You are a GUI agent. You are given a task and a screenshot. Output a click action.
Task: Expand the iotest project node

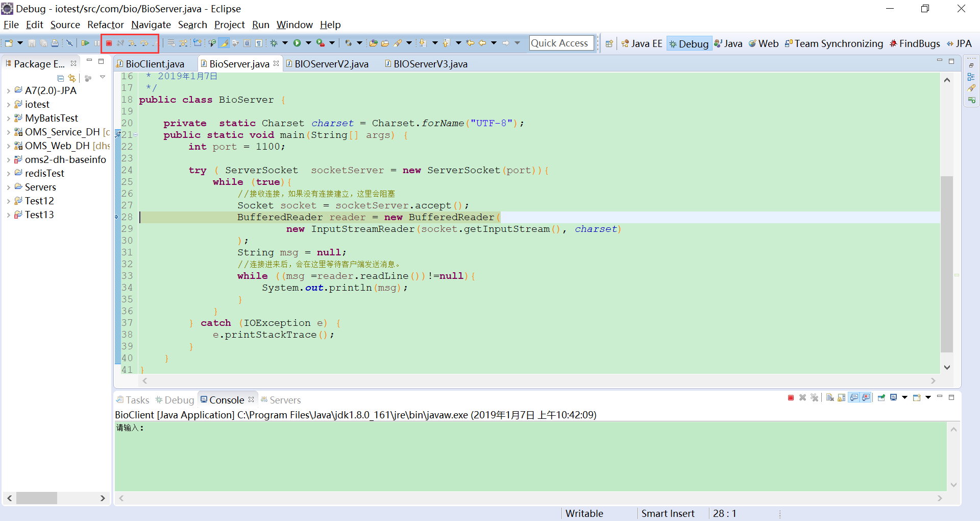coord(9,105)
